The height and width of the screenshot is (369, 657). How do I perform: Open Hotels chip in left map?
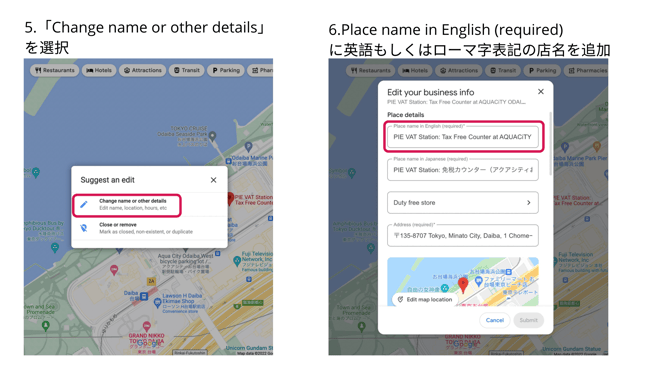point(99,70)
